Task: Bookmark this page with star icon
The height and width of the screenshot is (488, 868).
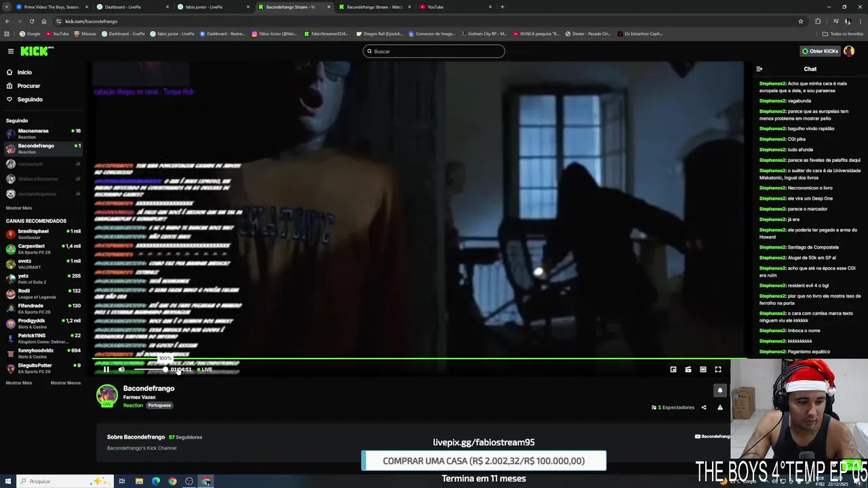Action: click(801, 21)
